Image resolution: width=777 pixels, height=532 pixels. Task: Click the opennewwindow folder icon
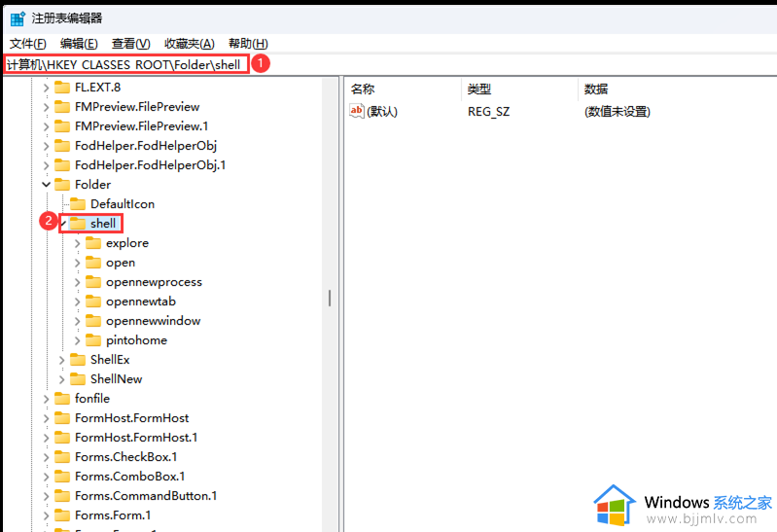pyautogui.click(x=93, y=320)
